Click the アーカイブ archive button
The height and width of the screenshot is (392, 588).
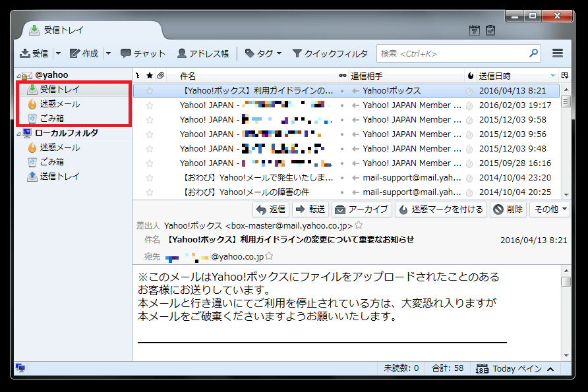point(362,210)
